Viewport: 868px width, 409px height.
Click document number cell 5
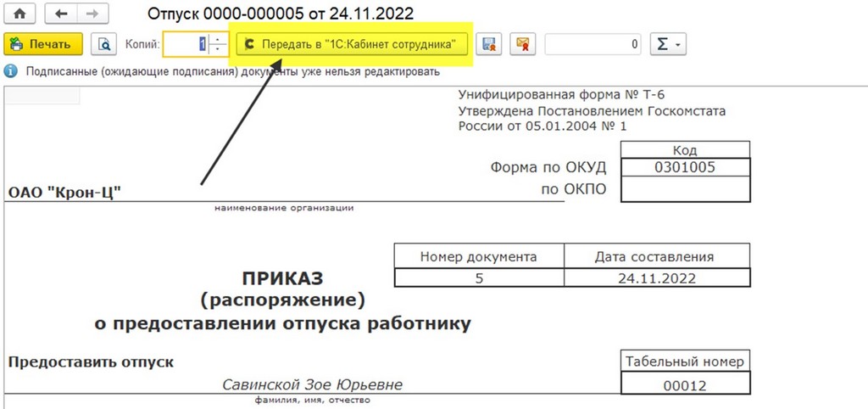(x=480, y=277)
